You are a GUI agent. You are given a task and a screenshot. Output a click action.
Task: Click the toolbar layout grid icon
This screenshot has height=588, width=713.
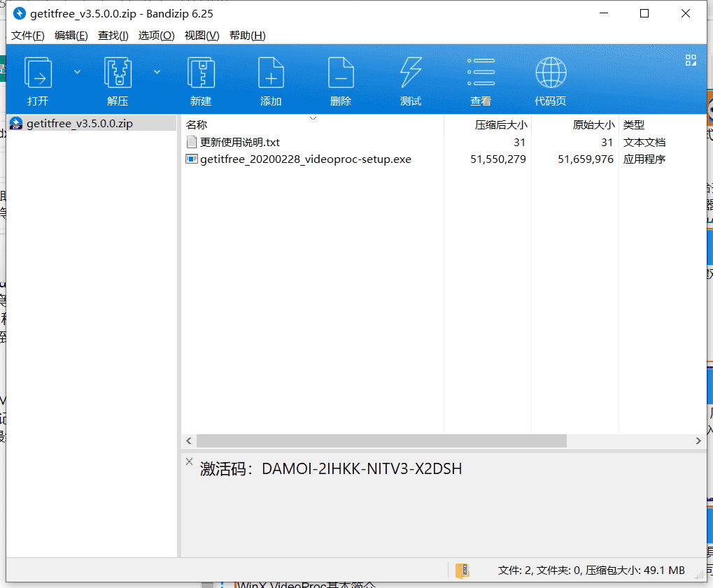click(x=691, y=60)
